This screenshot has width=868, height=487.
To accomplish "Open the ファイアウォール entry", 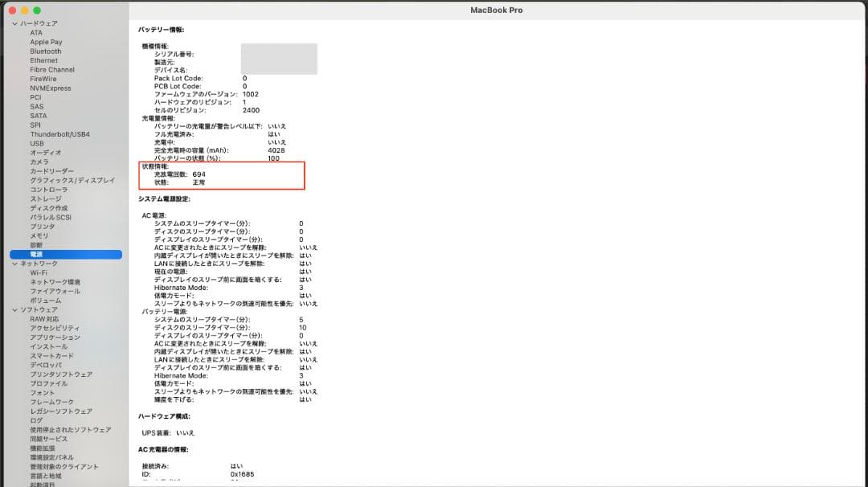I will click(x=55, y=291).
